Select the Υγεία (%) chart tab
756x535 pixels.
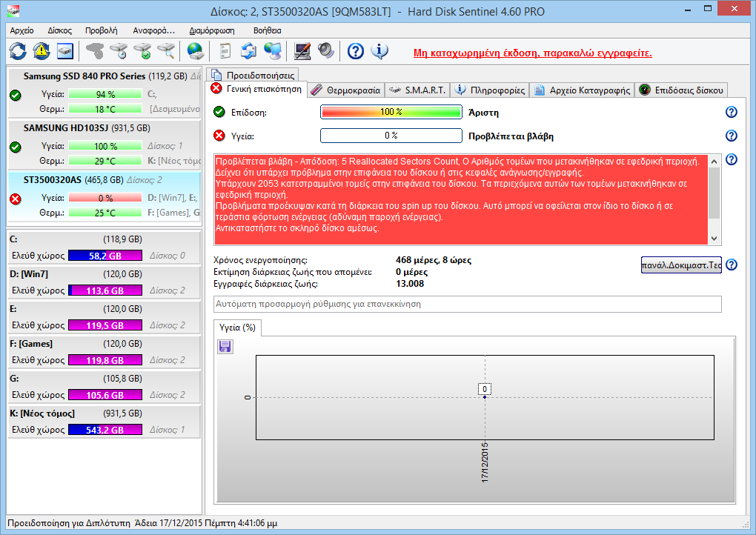point(237,328)
